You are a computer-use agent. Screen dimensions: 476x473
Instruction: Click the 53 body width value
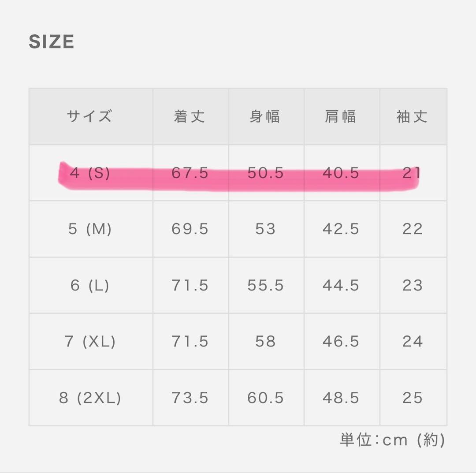(265, 229)
